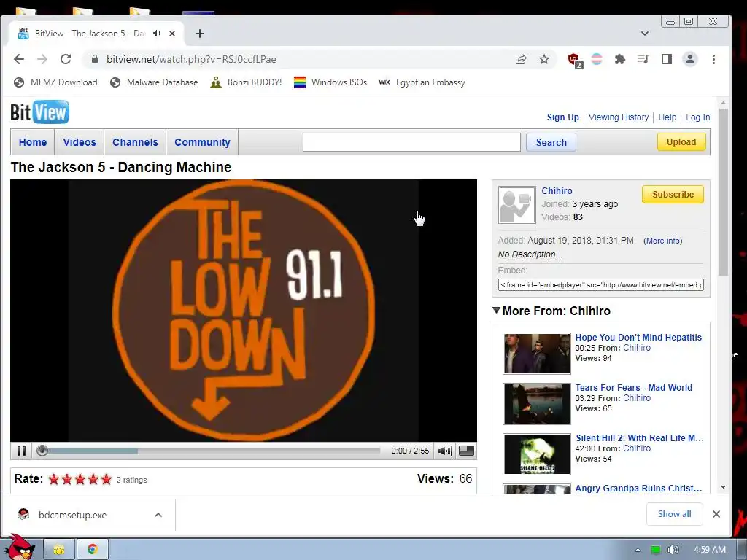Collapse the More From: Chihiro section
747x560 pixels.
[496, 311]
